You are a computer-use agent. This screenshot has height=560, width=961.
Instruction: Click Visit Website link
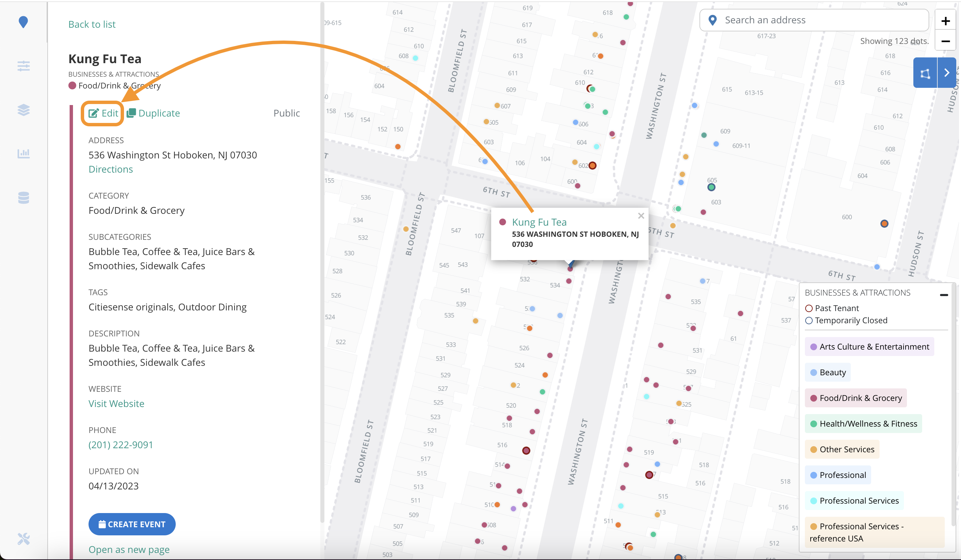tap(116, 404)
